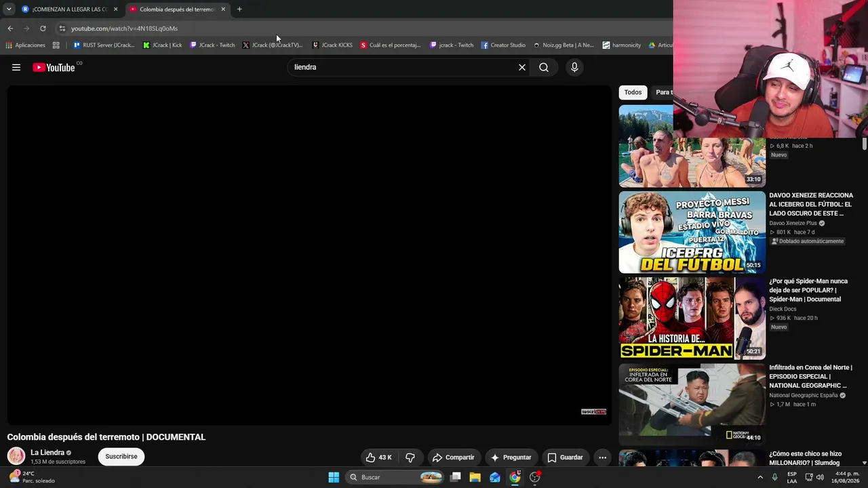Open the JCrack KICKS bookmark
The height and width of the screenshot is (488, 868).
coord(332,45)
